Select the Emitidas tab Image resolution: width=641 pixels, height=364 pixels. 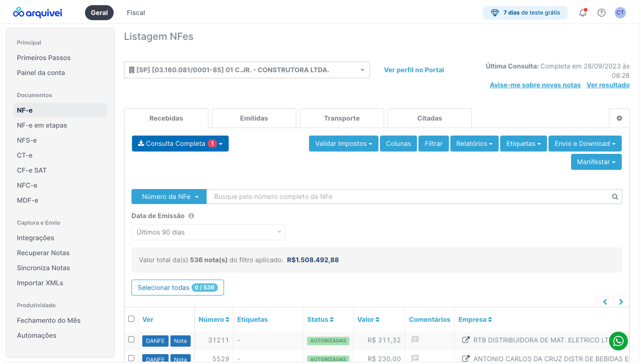[x=254, y=118]
